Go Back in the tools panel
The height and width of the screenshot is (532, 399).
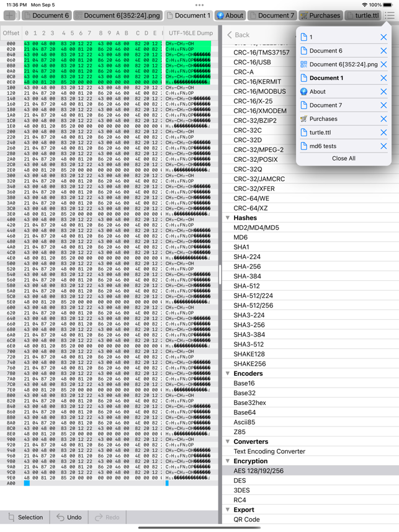(238, 35)
